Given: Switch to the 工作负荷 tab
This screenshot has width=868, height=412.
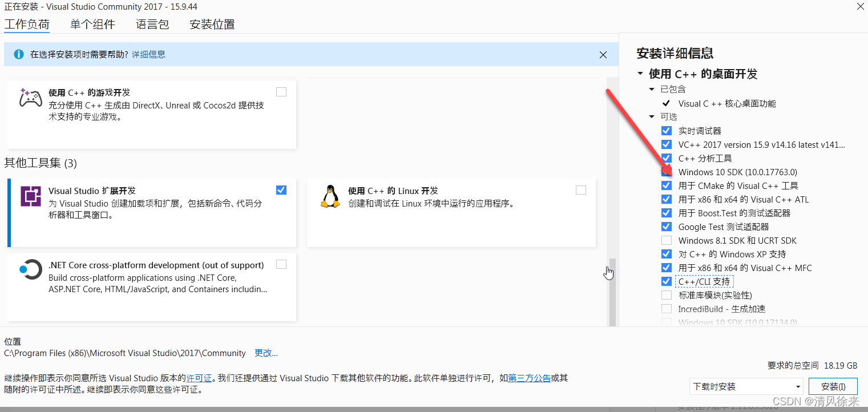Looking at the screenshot, I should [x=27, y=25].
